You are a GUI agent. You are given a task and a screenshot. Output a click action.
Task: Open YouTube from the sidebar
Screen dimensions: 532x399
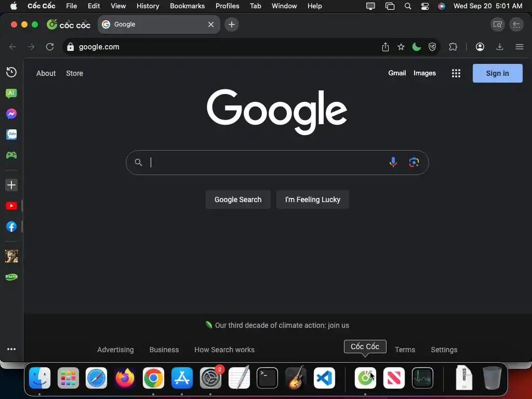(11, 206)
